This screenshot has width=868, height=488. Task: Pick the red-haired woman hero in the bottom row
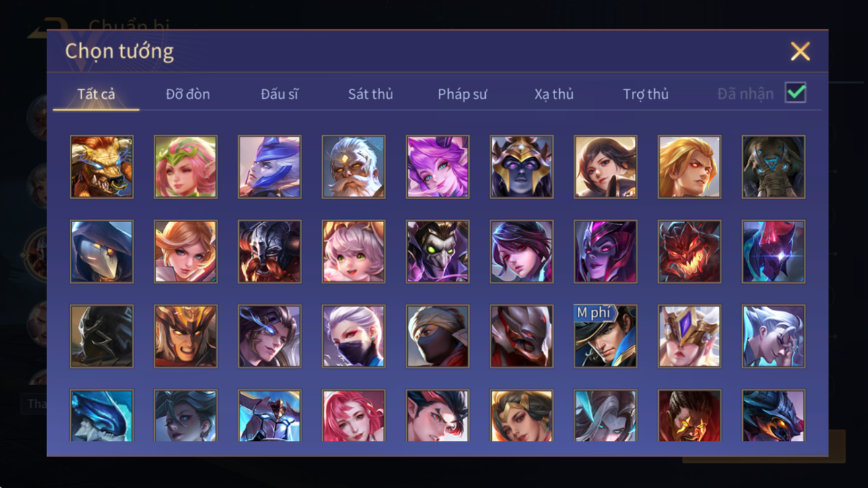[353, 416]
